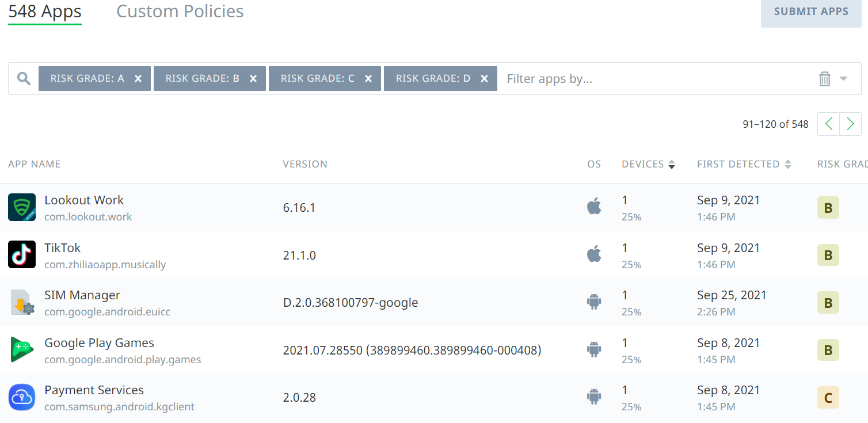The width and height of the screenshot is (868, 423).
Task: Click version 2021.07.28550 of Google Play Games
Action: coord(412,350)
